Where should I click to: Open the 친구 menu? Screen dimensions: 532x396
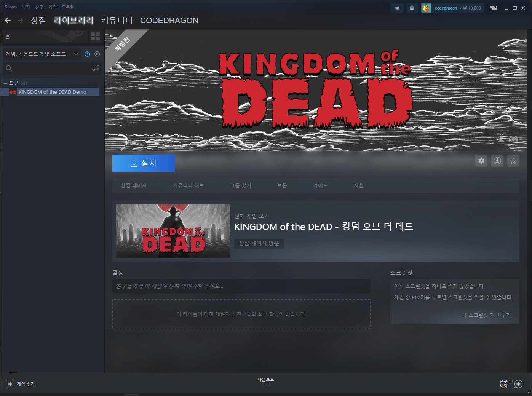coord(39,7)
